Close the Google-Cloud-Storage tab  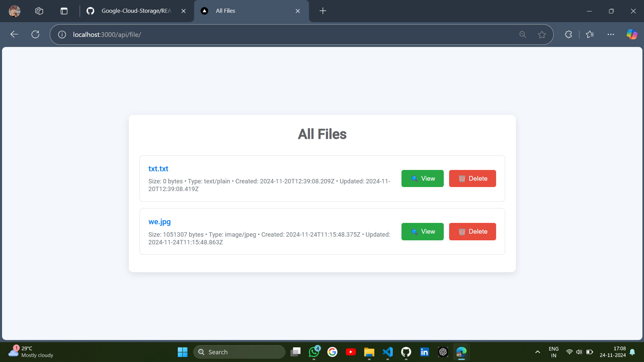pos(183,11)
